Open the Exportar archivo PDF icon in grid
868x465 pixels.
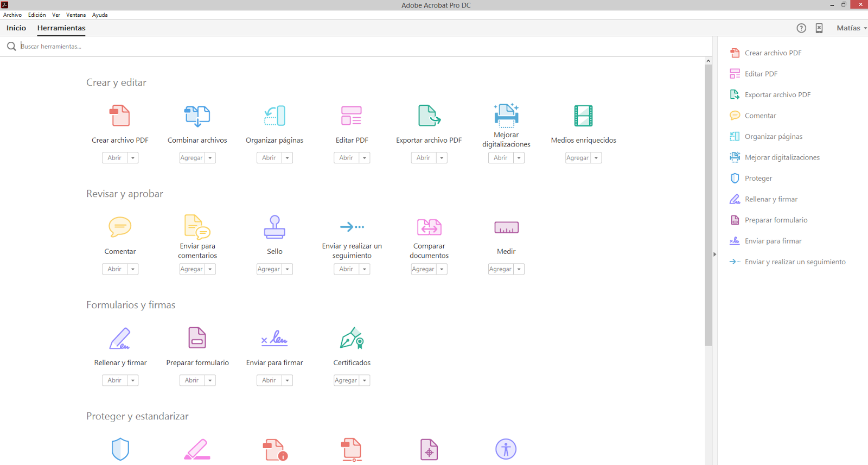pyautogui.click(x=429, y=116)
